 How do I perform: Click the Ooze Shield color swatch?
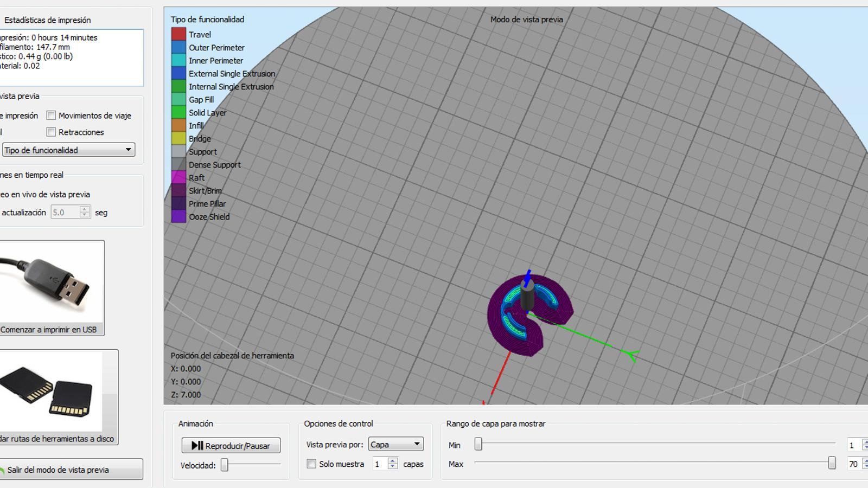click(178, 216)
